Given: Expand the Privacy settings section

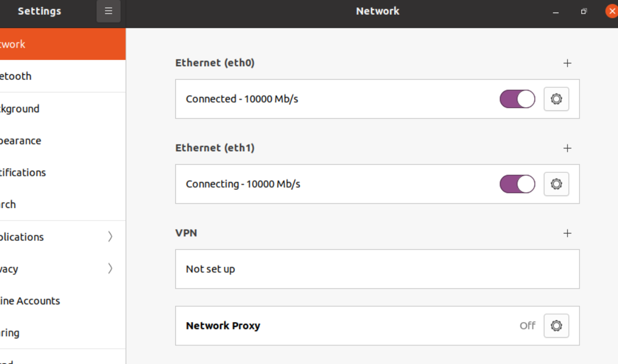Looking at the screenshot, I should 57,269.
